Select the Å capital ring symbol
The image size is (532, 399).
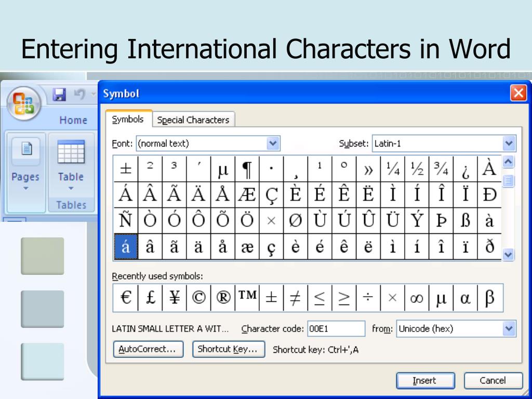[x=223, y=195]
